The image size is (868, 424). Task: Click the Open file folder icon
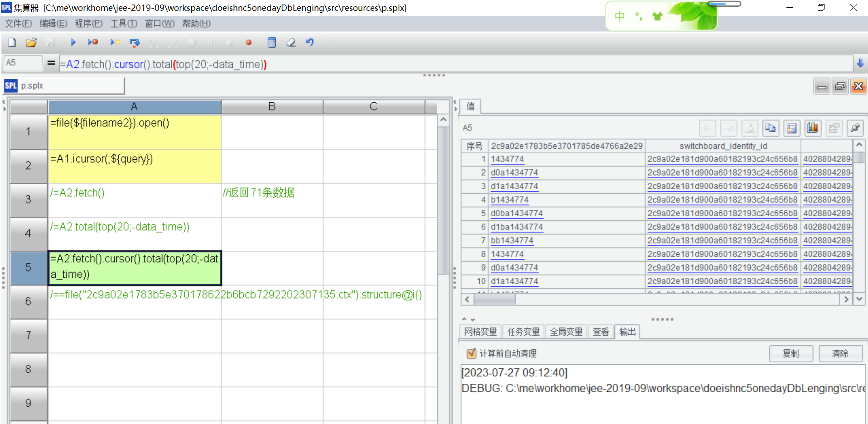31,43
